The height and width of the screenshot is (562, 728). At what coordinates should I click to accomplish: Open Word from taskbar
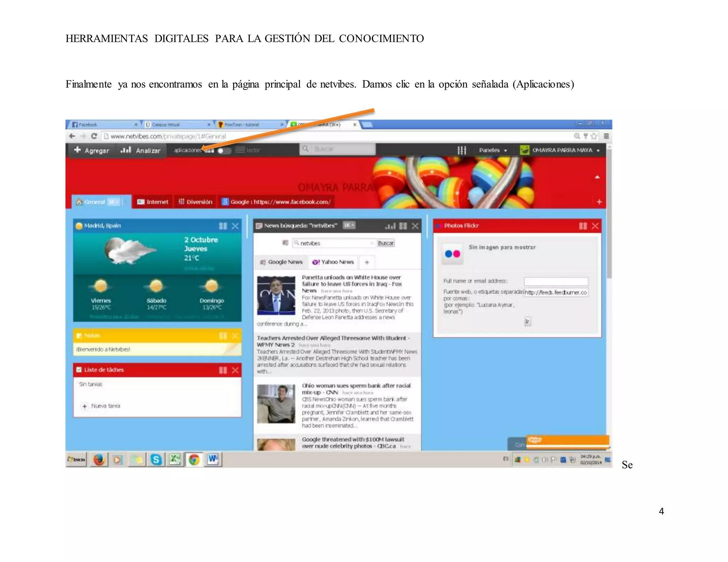[x=213, y=460]
